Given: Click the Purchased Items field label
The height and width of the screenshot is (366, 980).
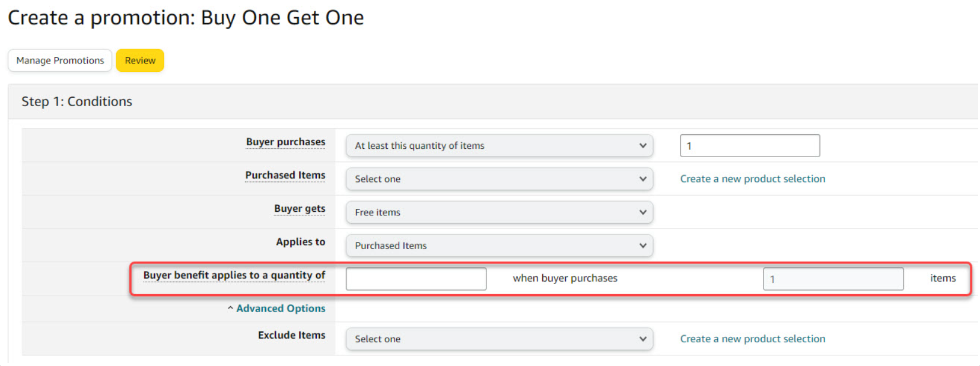Looking at the screenshot, I should [285, 176].
